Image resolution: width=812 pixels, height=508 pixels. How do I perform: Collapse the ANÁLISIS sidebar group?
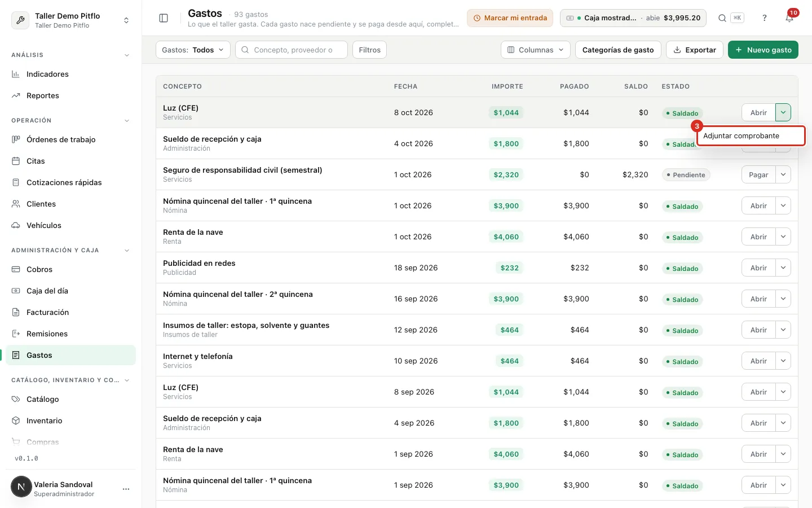click(x=127, y=55)
